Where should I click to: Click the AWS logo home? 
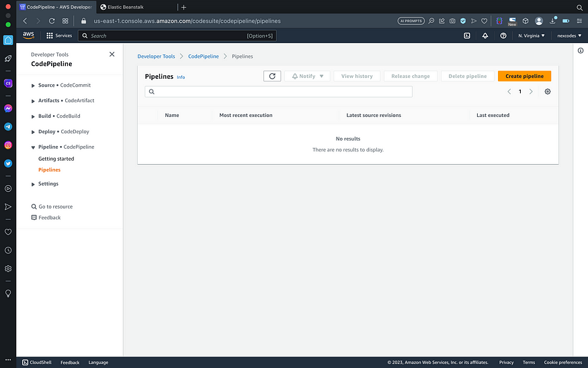(28, 36)
